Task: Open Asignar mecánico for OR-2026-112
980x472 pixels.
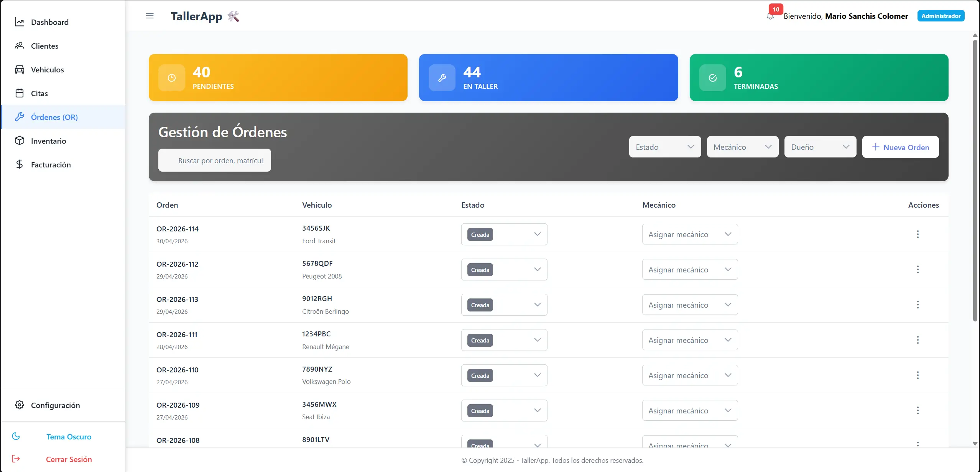Action: click(x=690, y=270)
